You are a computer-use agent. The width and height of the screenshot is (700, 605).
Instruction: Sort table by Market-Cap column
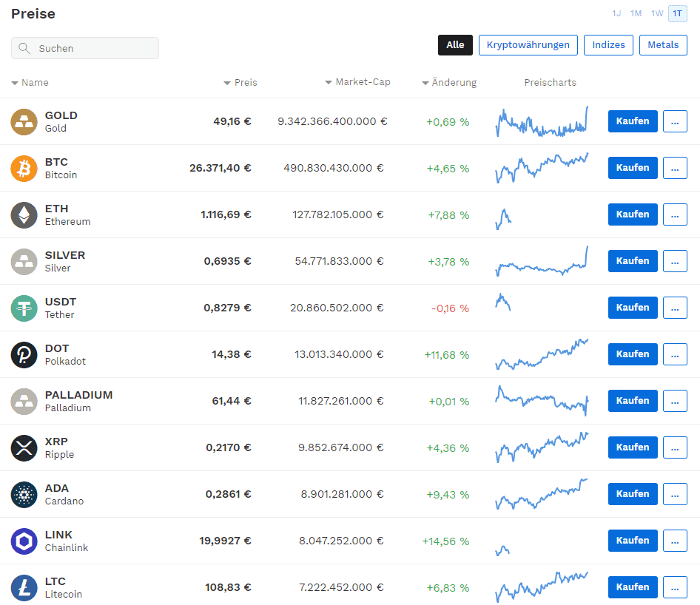tap(357, 82)
